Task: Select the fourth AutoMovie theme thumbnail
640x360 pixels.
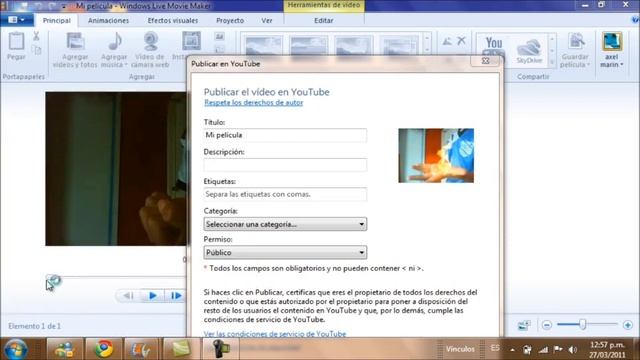Action: point(399,44)
